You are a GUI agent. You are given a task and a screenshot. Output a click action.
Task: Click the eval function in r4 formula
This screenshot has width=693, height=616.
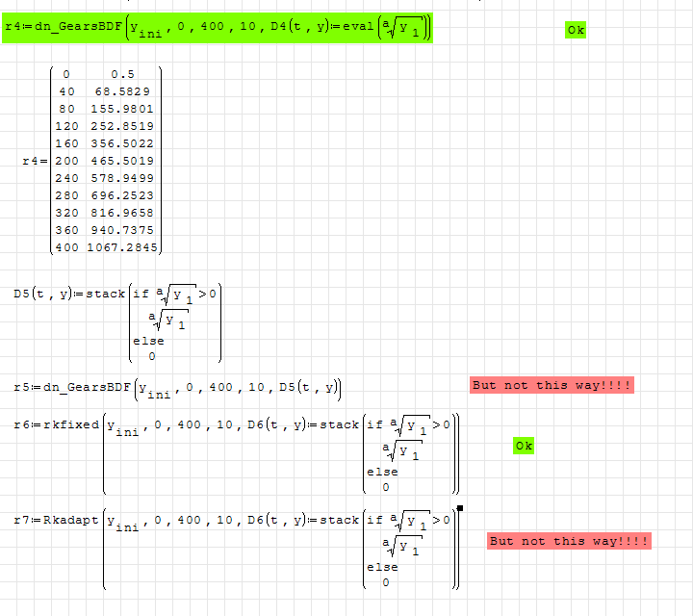click(x=345, y=28)
